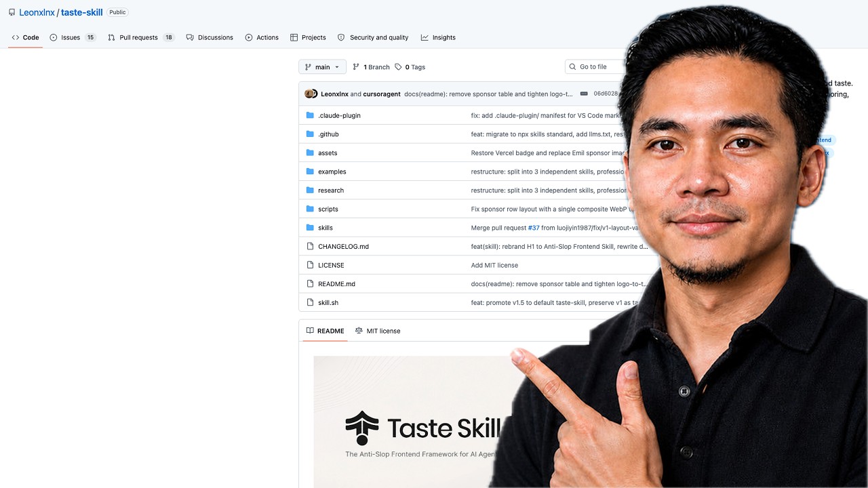868x488 pixels.
Task: Click the folder icon beside .claude-plugin
Action: pos(310,115)
